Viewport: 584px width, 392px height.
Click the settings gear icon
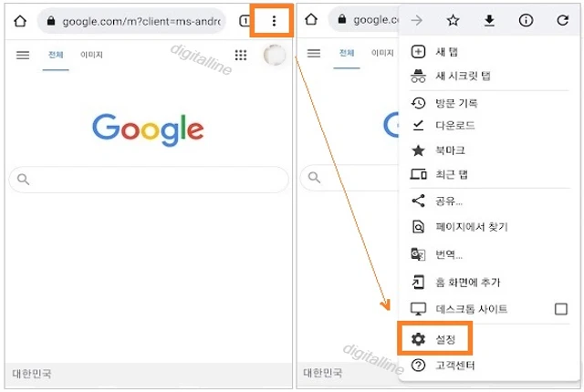click(x=418, y=339)
